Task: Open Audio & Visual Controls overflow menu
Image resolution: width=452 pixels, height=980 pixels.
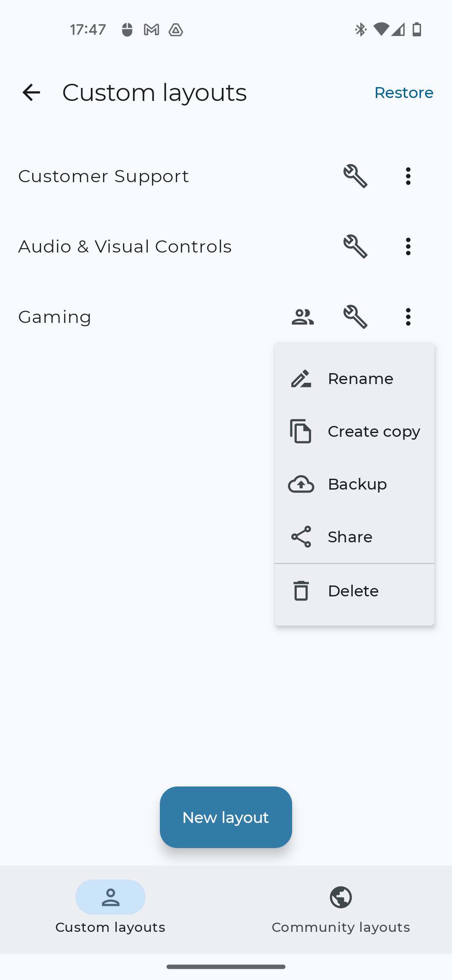Action: [408, 246]
